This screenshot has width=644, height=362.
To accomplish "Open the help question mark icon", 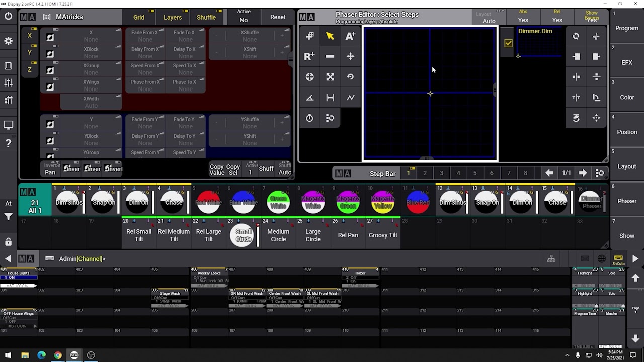I will (8, 143).
